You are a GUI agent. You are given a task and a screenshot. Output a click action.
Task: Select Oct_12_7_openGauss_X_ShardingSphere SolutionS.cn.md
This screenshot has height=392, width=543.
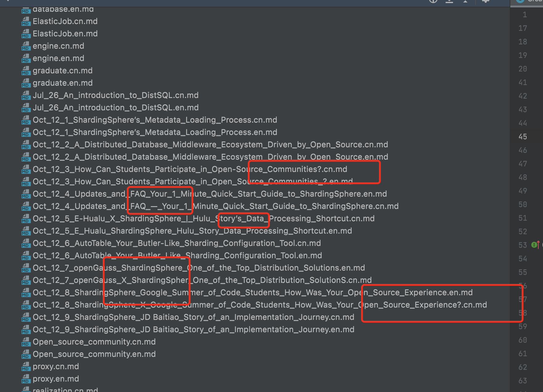pyautogui.click(x=202, y=280)
